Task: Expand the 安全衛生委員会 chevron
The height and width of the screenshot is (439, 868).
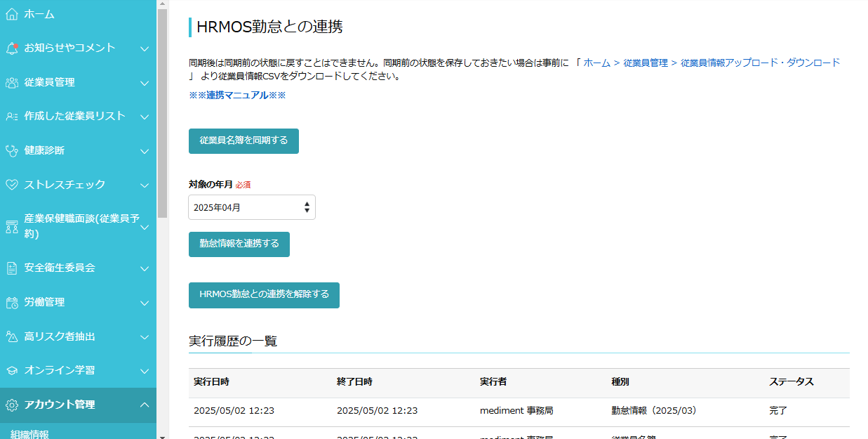Action: [145, 268]
